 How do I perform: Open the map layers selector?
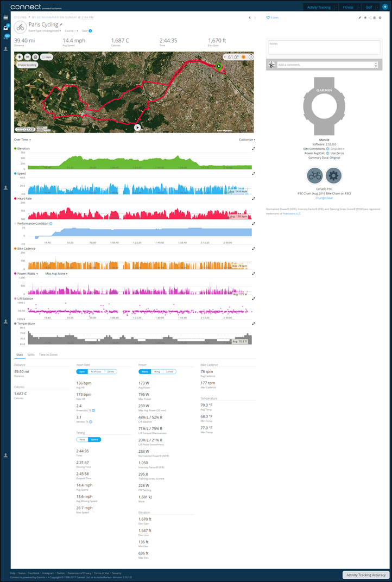click(x=35, y=56)
